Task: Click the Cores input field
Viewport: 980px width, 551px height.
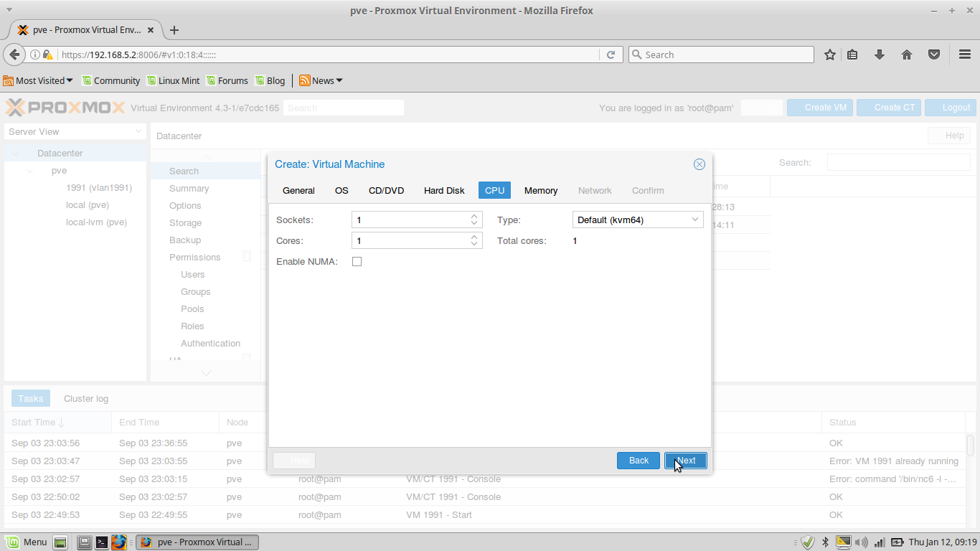Action: [x=410, y=241]
